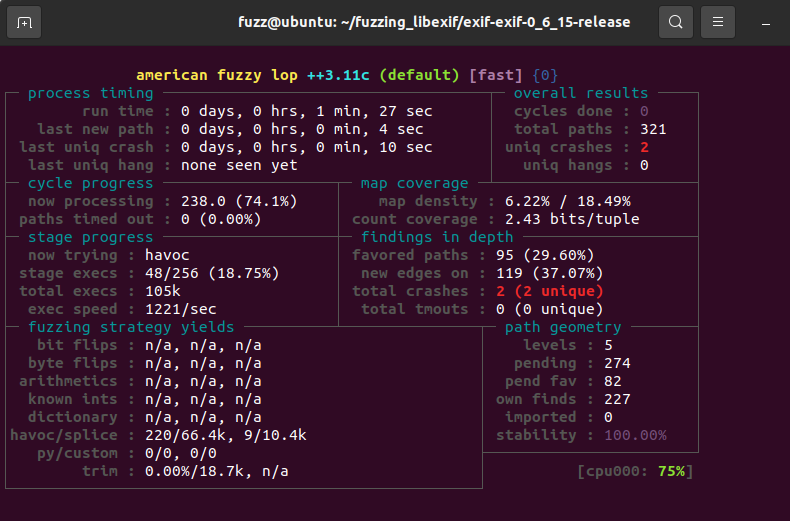
Task: Click the terminal search icon
Action: click(676, 22)
